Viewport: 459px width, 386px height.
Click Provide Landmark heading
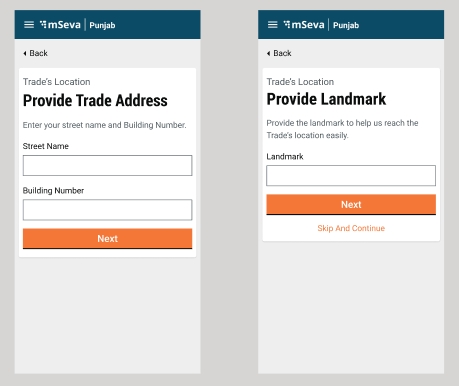[x=326, y=99]
